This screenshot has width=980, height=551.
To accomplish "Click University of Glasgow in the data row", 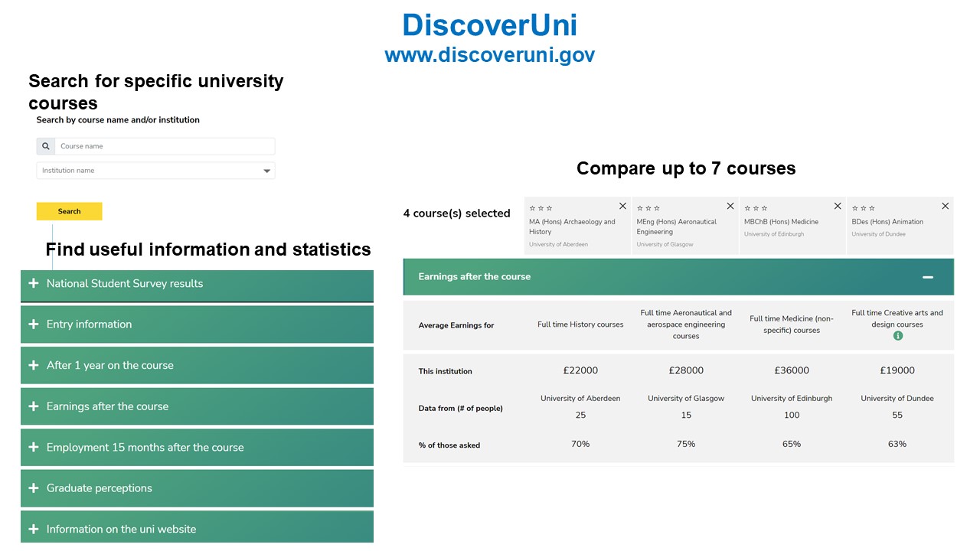I will (x=686, y=398).
